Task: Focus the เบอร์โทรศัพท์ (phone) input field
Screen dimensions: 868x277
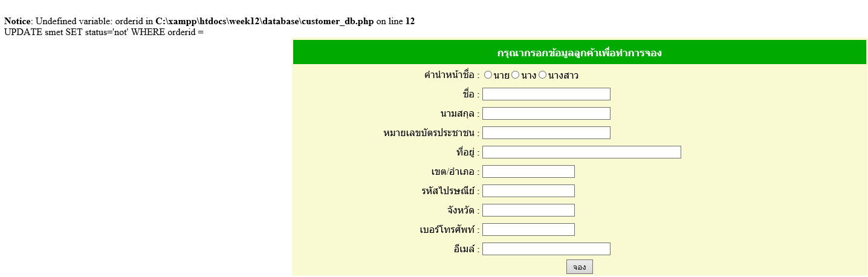Action: point(528,230)
